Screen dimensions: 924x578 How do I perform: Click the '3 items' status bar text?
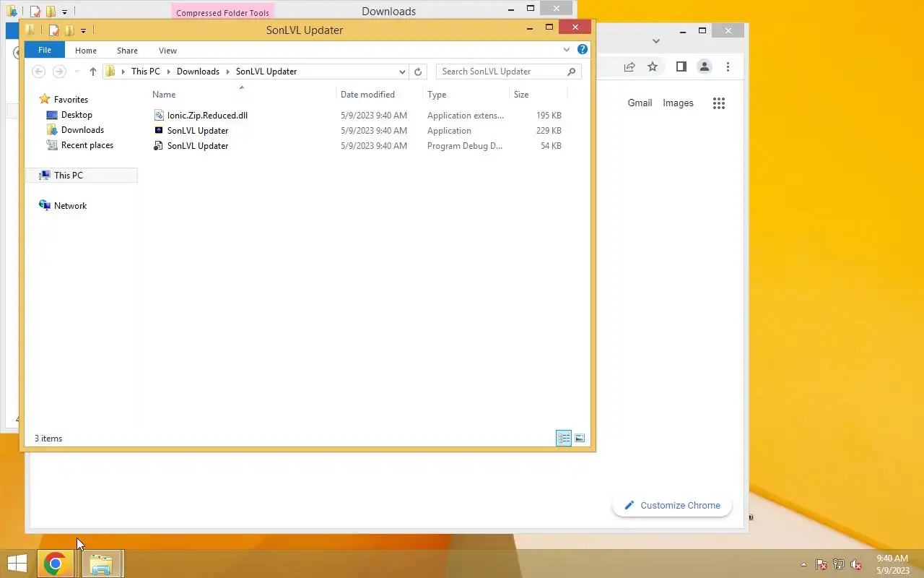click(48, 439)
